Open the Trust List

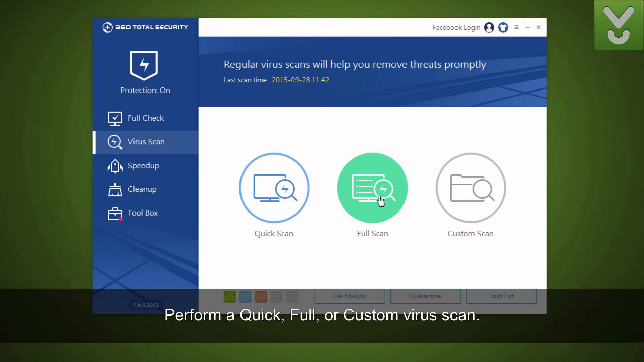coord(501,296)
